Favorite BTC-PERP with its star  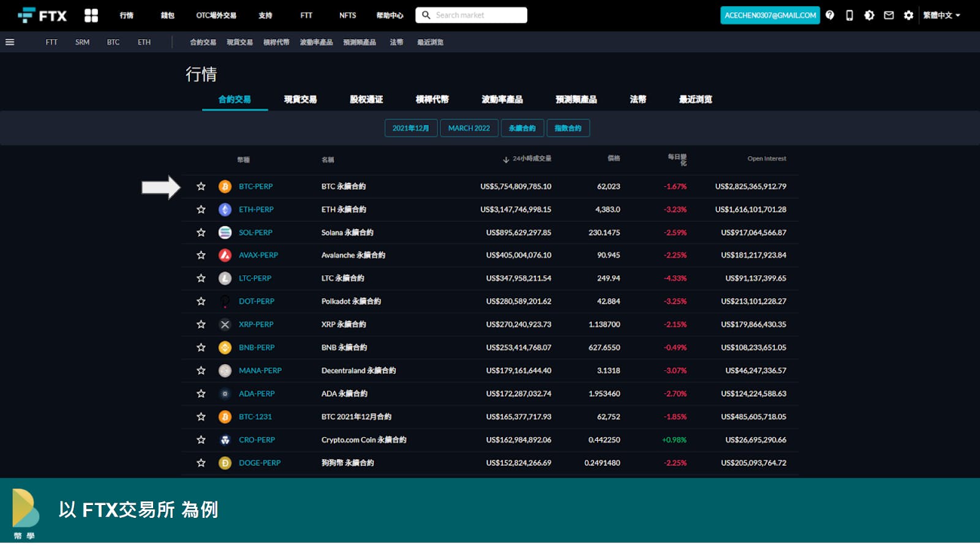click(x=201, y=187)
